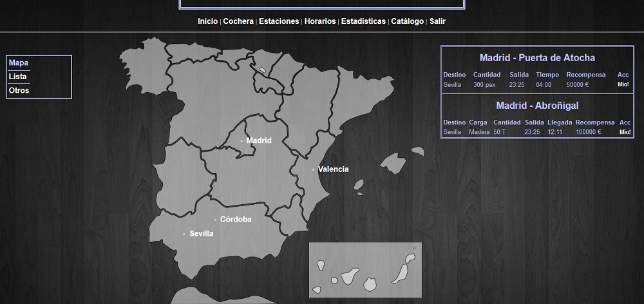Screen dimensions: 644x304
Task: Click the Recompensa header in the Atocha table
Action: click(586, 75)
